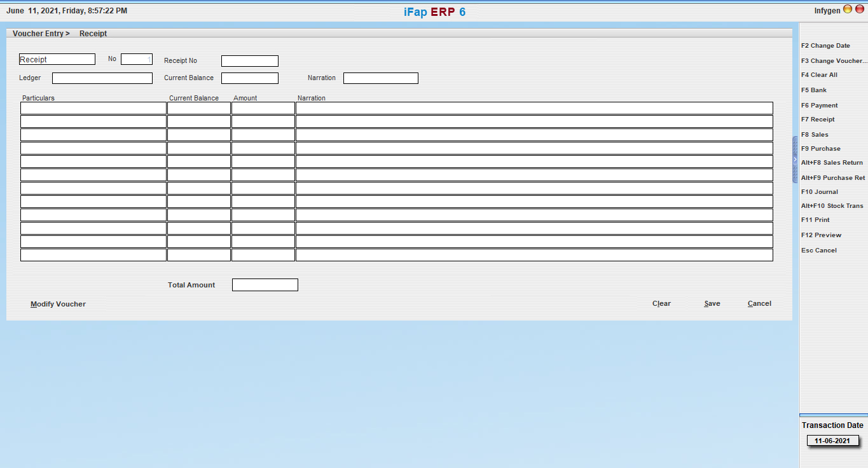The image size is (868, 468).
Task: Click F11 Print option
Action: click(x=815, y=220)
